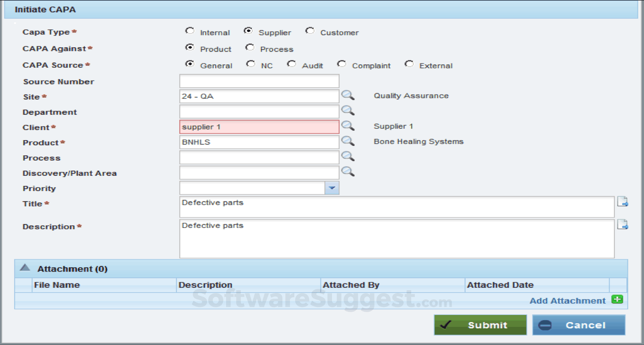Open the Title text editor icon
The width and height of the screenshot is (644, 345).
623,202
